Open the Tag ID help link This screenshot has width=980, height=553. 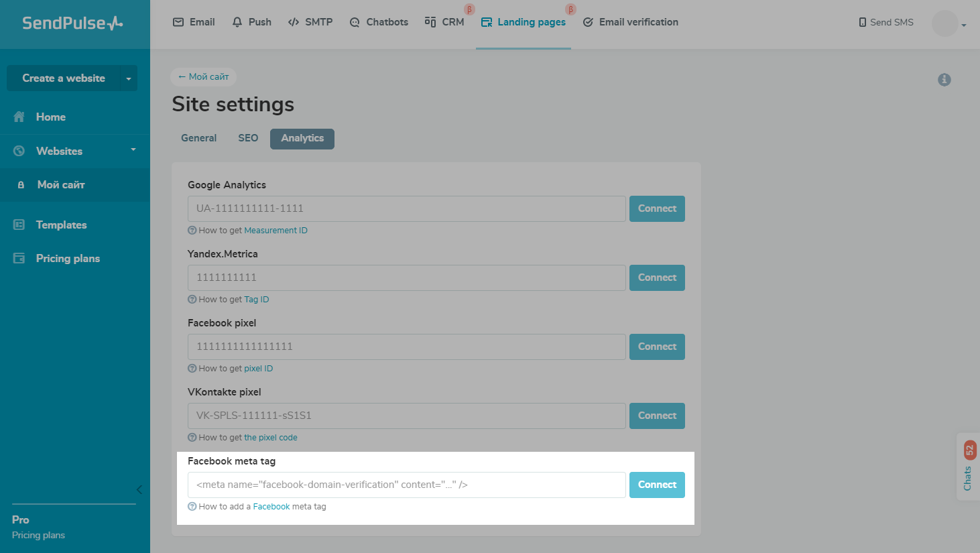point(257,300)
